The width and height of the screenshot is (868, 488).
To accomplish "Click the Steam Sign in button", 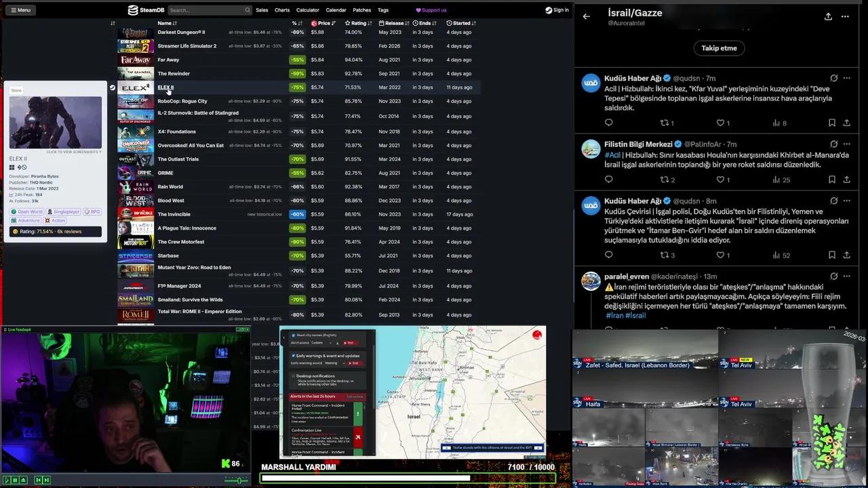I will coord(557,10).
